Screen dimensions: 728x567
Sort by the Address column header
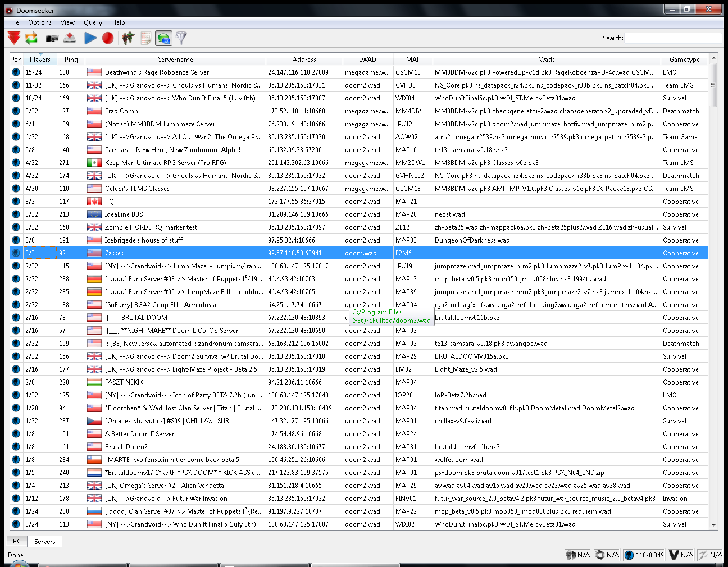pyautogui.click(x=304, y=59)
